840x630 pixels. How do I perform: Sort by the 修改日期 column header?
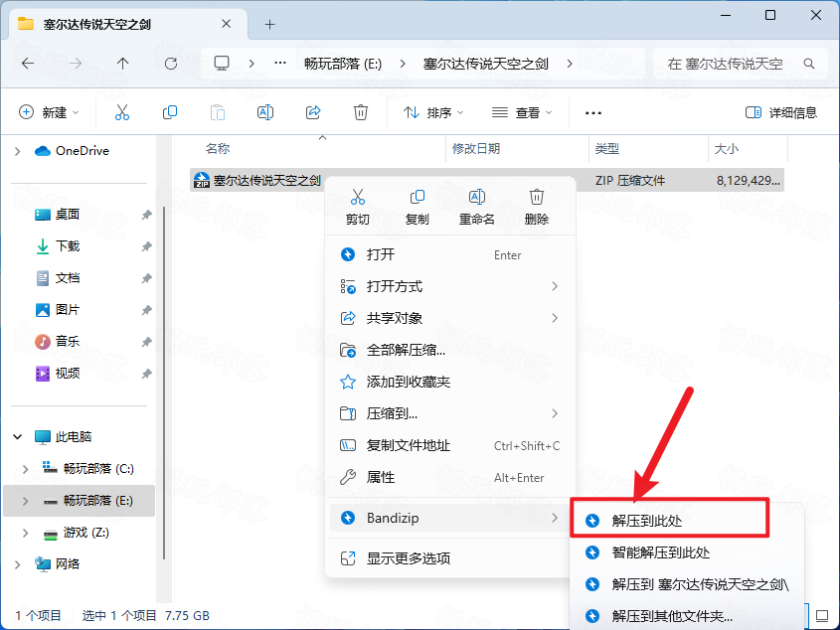518,149
